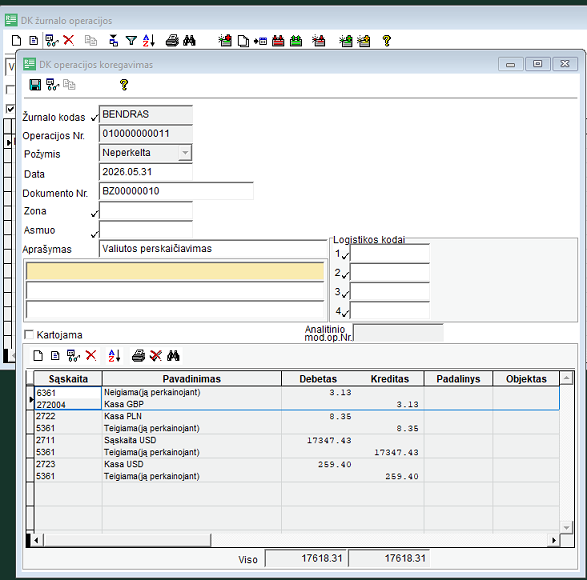The height and width of the screenshot is (580, 587).
Task: Click the greyed copy icon in journal window toolbar
Action: [91, 40]
